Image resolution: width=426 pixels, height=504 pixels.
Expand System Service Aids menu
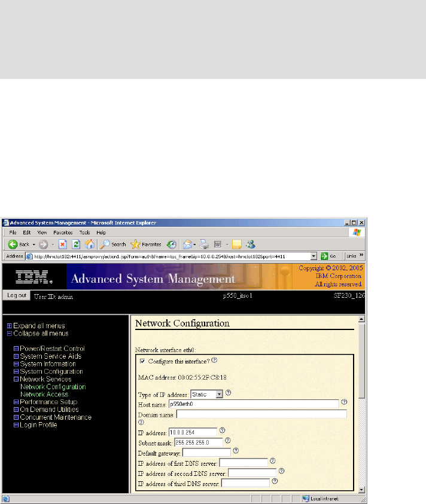(x=16, y=356)
